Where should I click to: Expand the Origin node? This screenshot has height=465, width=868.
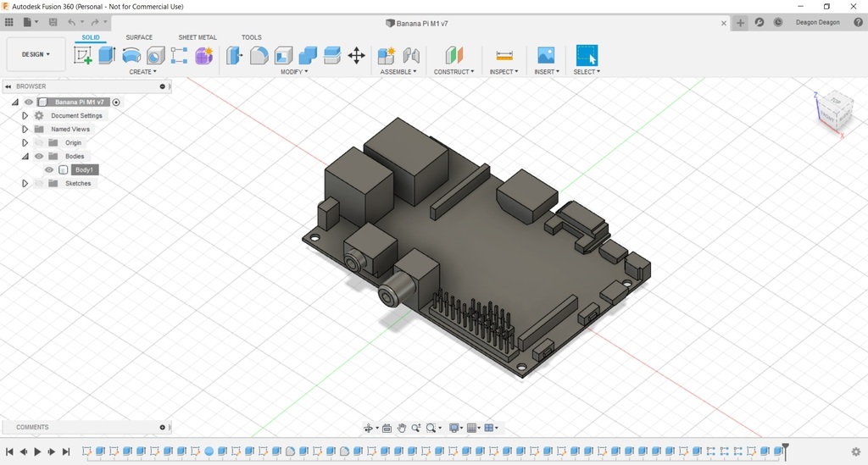(x=25, y=142)
